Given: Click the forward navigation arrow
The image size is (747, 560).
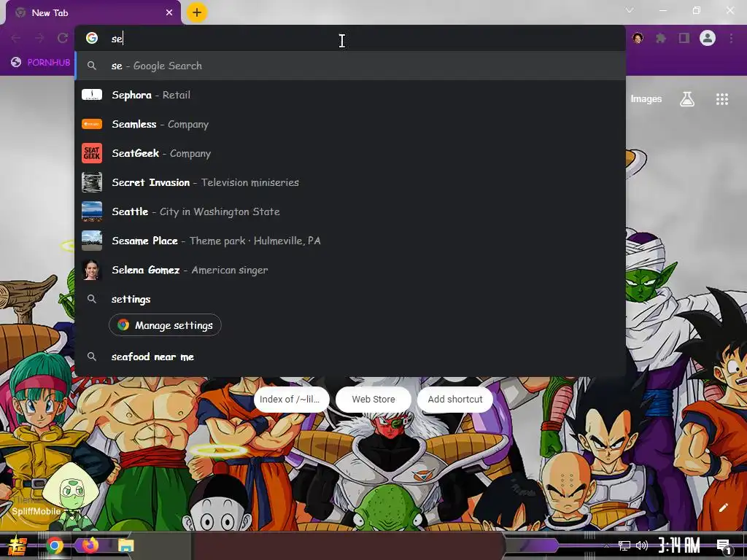Looking at the screenshot, I should pyautogui.click(x=39, y=38).
